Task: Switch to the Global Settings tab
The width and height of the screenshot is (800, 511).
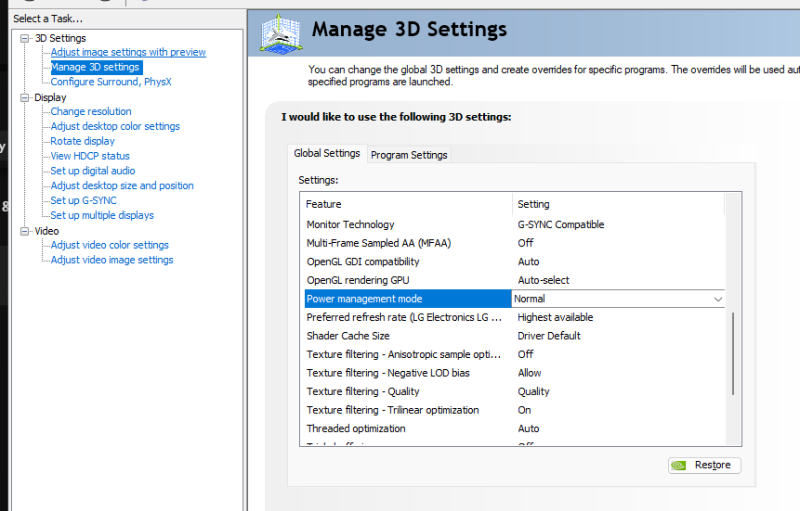Action: [327, 153]
